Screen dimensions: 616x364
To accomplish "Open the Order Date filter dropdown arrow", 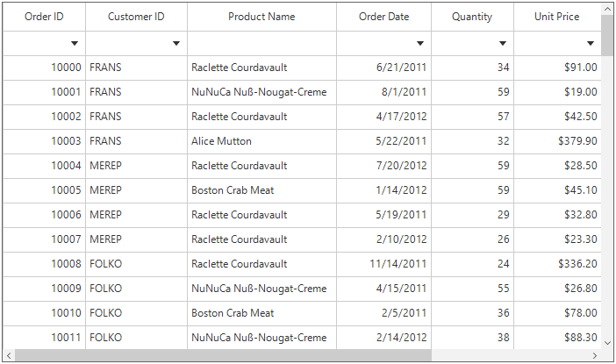I will 420,43.
